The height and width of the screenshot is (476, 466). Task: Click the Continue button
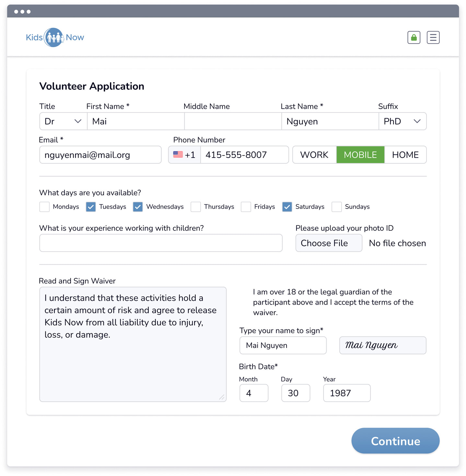395,441
